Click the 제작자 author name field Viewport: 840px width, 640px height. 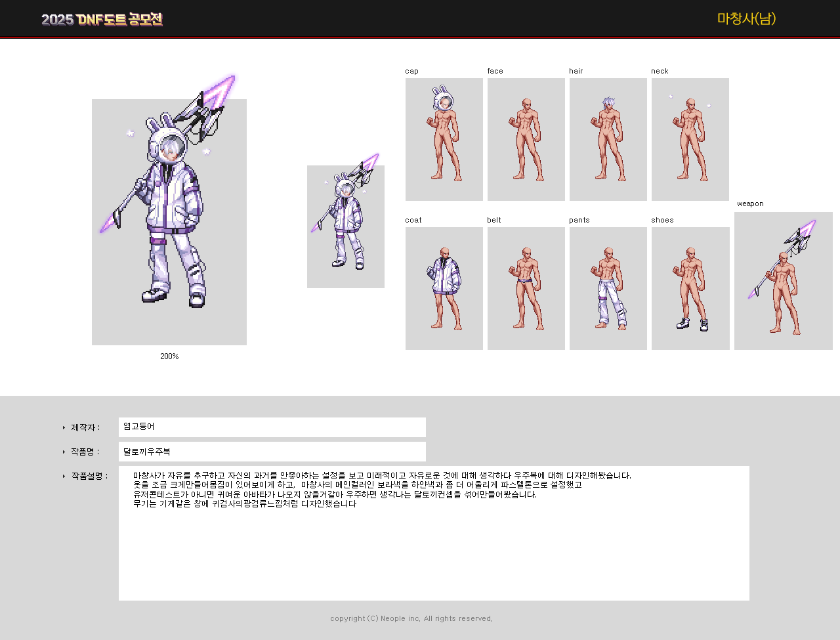(x=272, y=427)
